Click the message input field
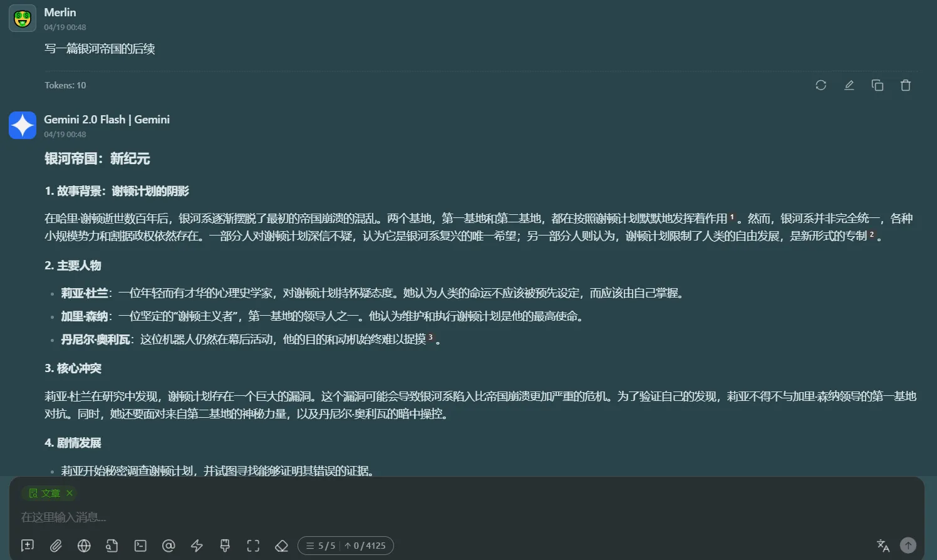The image size is (937, 560). click(438, 517)
